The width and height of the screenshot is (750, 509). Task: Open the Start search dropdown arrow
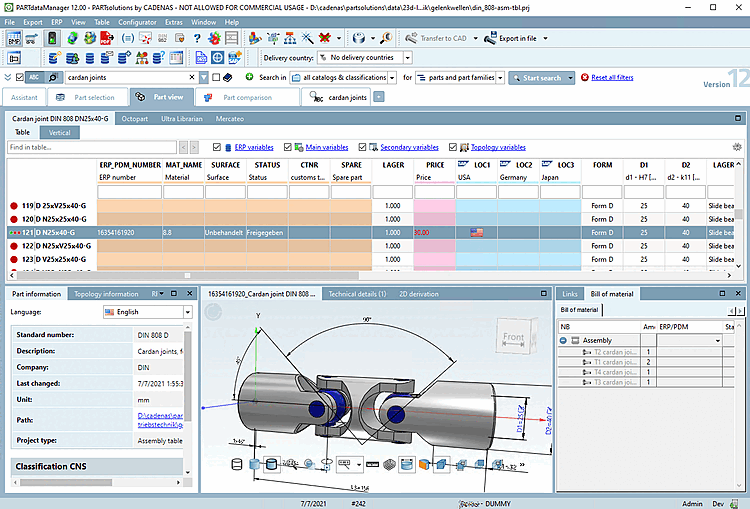(570, 77)
